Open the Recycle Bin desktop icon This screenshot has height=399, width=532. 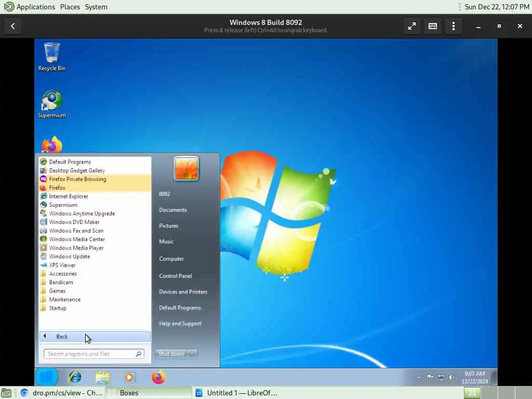tap(51, 57)
